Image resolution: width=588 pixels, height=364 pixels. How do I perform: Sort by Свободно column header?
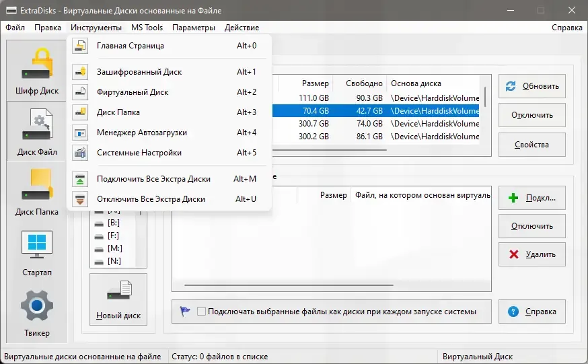tap(360, 83)
